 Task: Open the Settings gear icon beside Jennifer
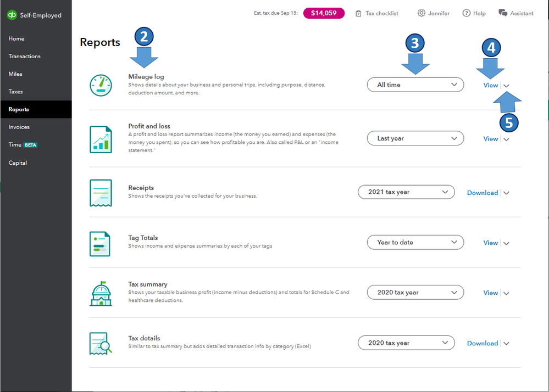(x=421, y=13)
